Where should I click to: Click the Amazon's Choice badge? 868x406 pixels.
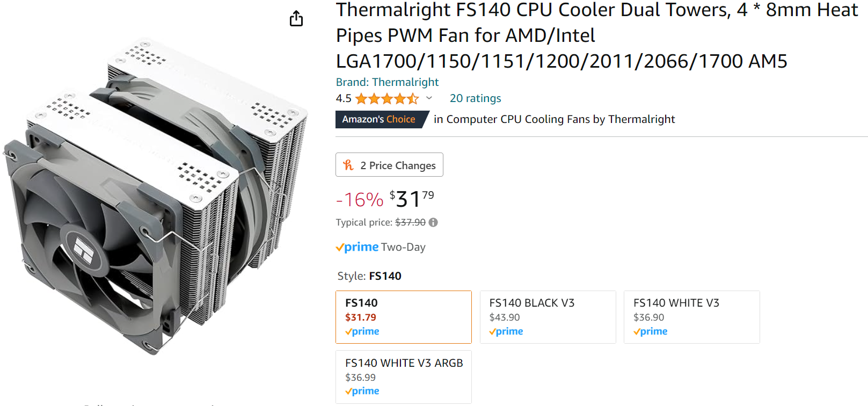click(379, 119)
